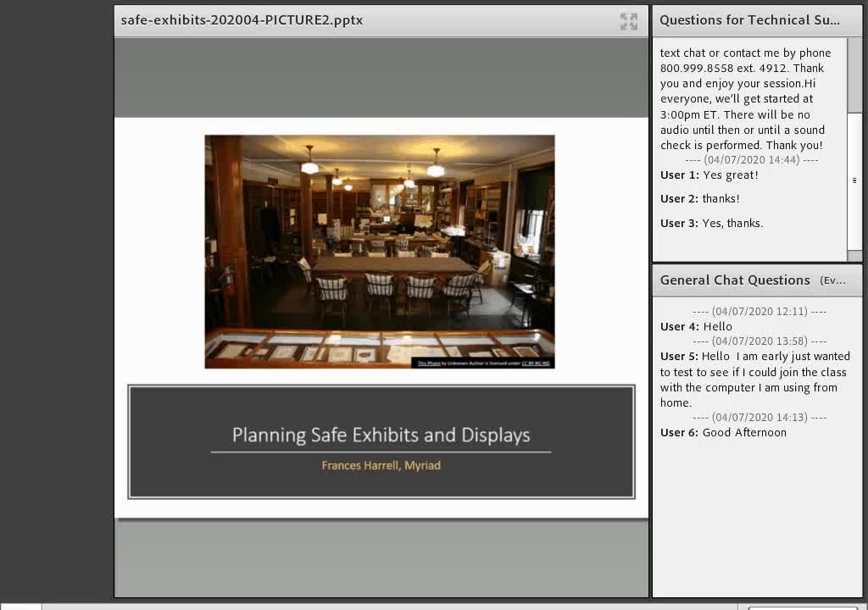Click the library reading room slide photo

(380, 252)
